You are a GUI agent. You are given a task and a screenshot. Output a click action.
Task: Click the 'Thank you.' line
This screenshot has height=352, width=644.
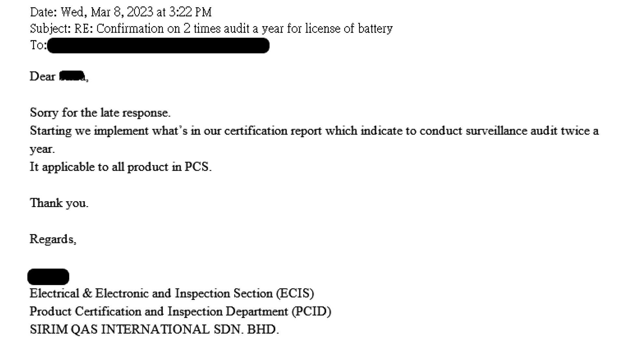pos(59,203)
